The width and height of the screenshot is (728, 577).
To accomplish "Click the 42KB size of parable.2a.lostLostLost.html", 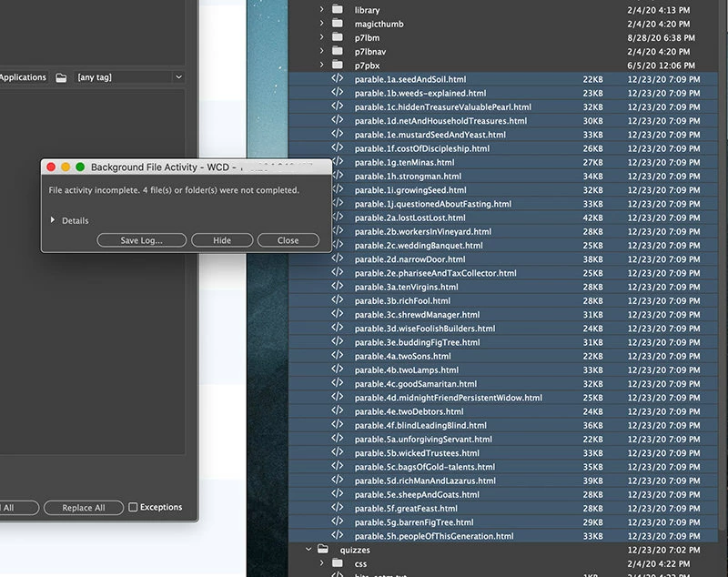I will [593, 218].
